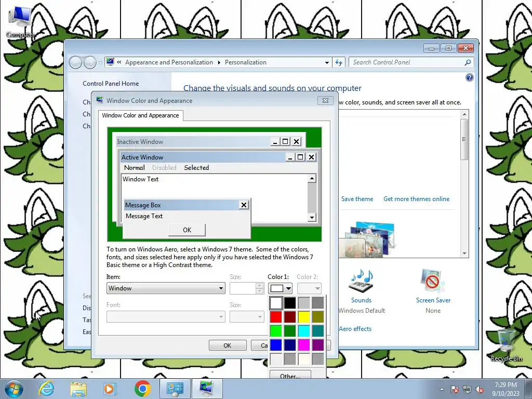Click the Save theme link
Screen dimensions: 532x399
[357, 199]
